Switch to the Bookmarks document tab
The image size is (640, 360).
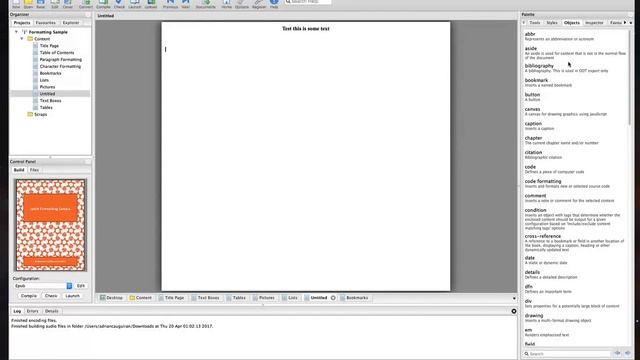354,298
